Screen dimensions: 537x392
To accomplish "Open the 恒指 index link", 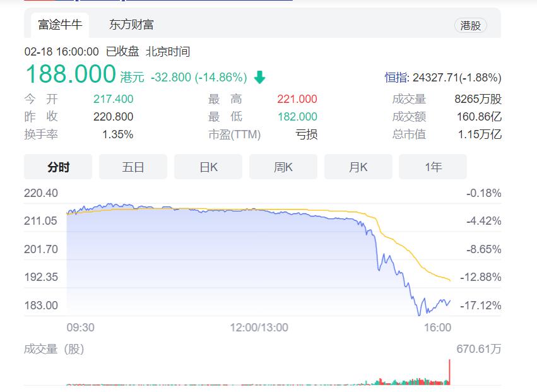I will [x=396, y=78].
